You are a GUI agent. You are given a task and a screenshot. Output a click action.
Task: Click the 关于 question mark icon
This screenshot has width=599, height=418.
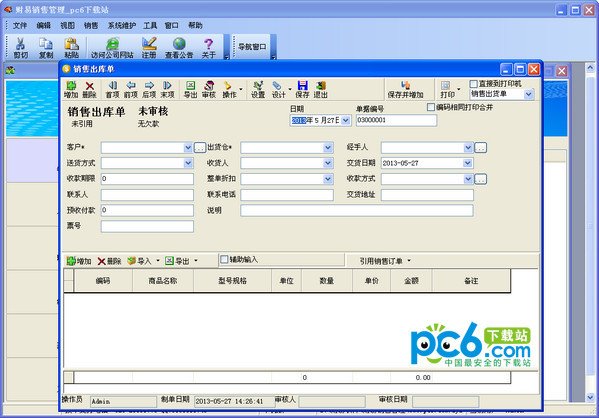coord(209,48)
